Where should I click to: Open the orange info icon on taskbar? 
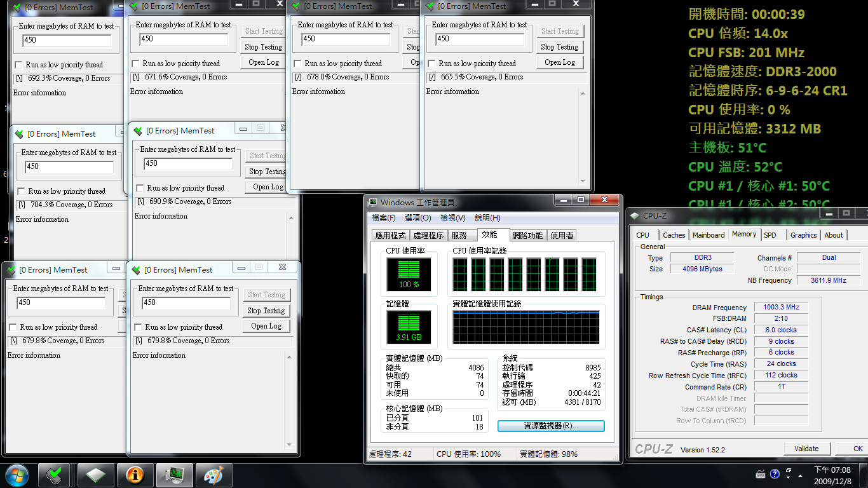(x=135, y=475)
